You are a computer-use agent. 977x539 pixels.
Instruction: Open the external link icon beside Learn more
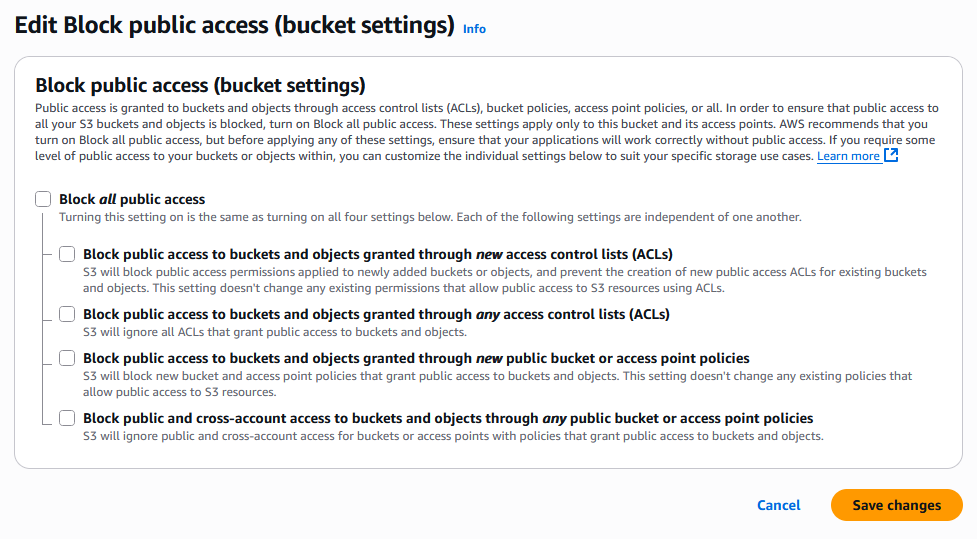891,156
